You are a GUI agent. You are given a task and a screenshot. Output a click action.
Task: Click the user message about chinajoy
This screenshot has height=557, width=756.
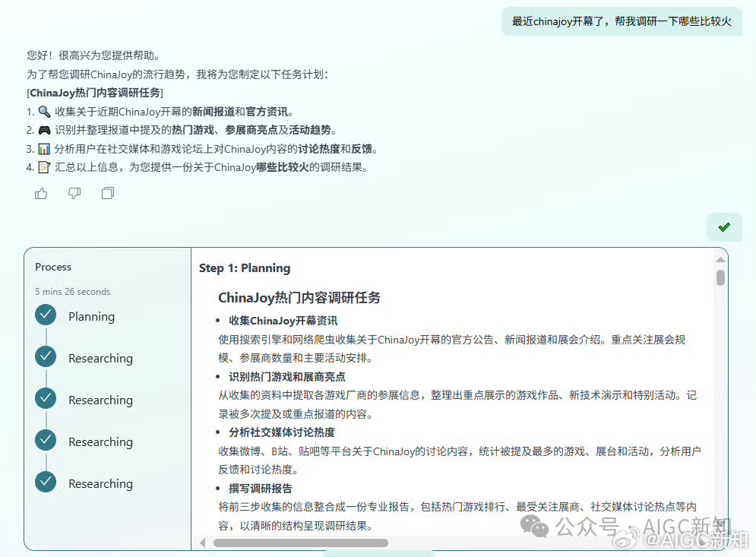point(622,21)
